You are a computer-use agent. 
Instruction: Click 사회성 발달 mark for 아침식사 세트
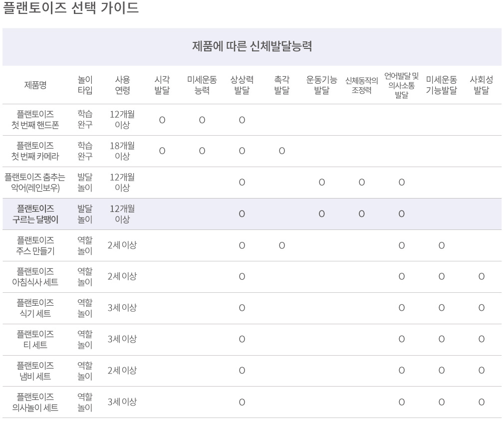coord(481,276)
